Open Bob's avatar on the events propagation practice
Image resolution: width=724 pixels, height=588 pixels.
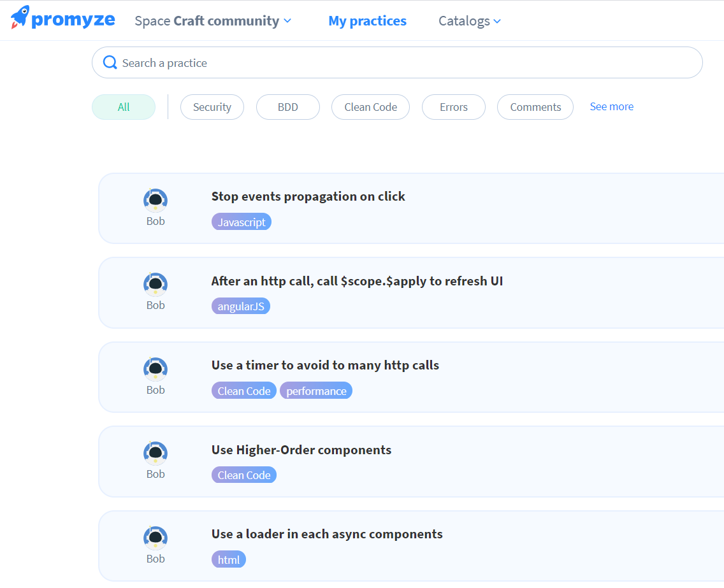[x=156, y=199]
